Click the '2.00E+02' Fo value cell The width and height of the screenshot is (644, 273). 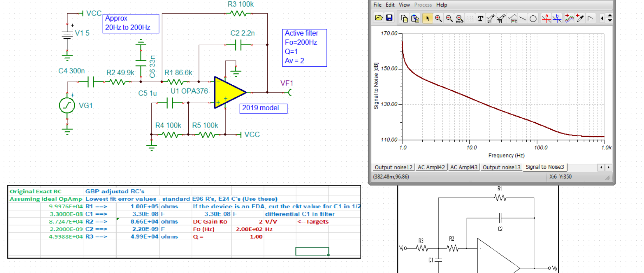click(248, 229)
